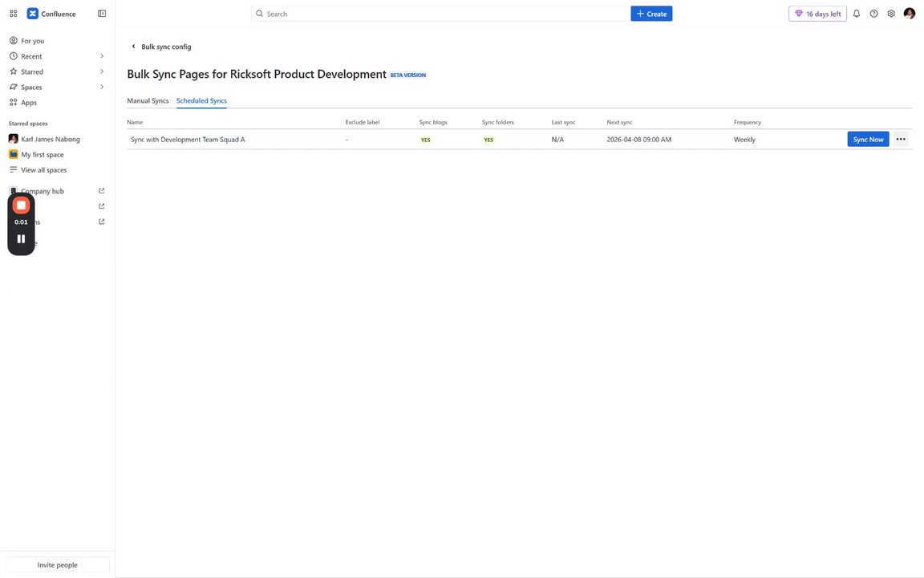The image size is (924, 578).
Task: Stop the screen recording
Action: pos(21,206)
